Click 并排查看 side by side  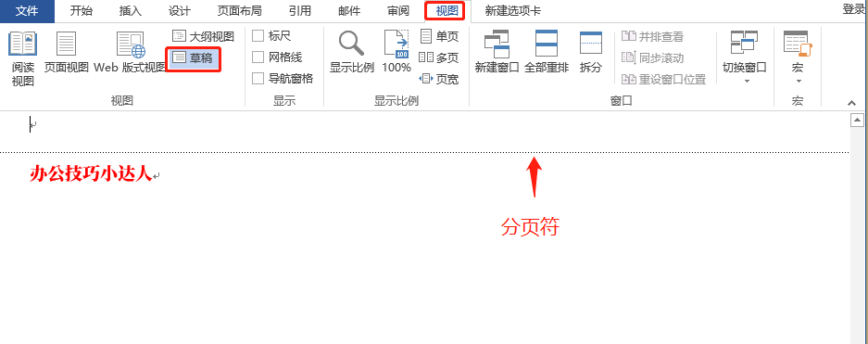[x=653, y=36]
